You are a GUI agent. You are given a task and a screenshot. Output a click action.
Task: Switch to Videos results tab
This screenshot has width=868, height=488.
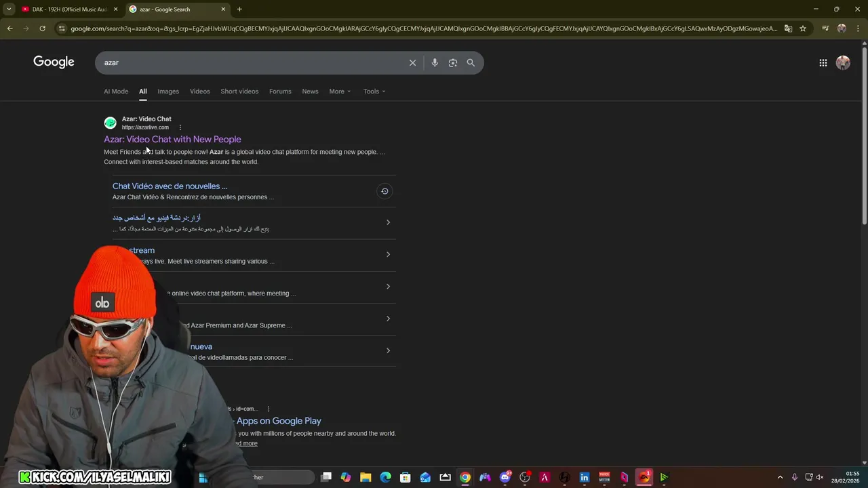[199, 91]
